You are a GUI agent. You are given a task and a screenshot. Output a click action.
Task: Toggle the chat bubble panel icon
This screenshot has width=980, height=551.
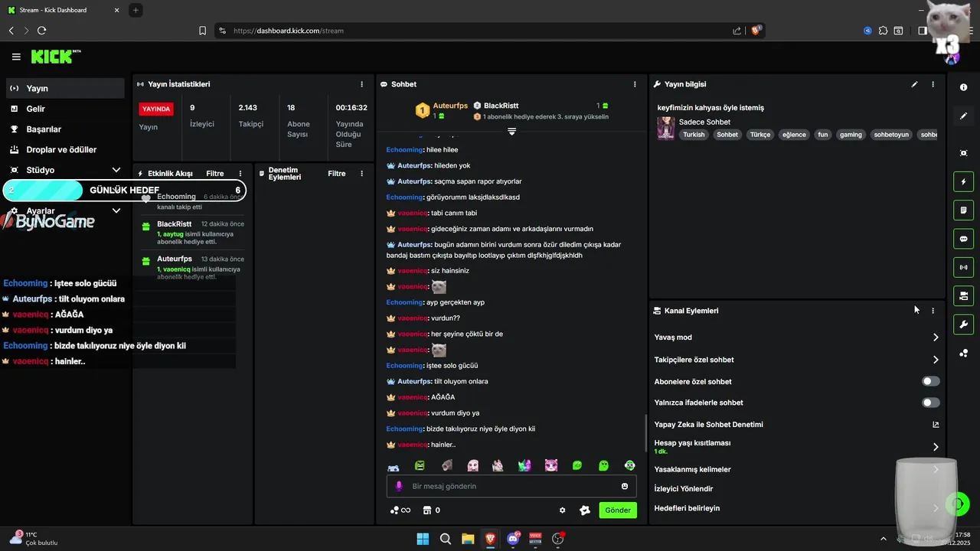[964, 239]
